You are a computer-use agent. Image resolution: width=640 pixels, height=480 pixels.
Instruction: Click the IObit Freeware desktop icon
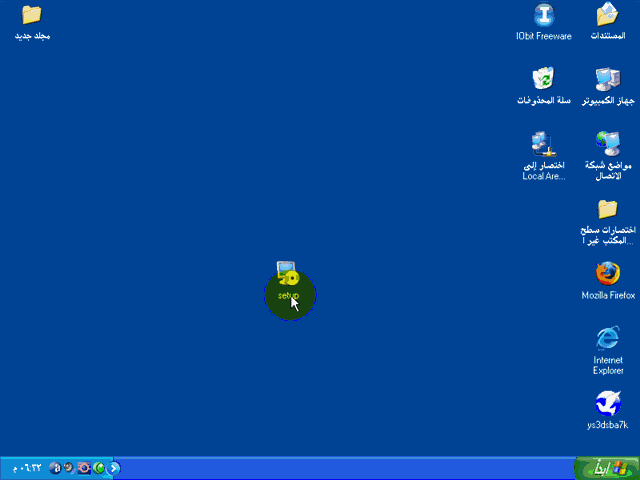(544, 16)
